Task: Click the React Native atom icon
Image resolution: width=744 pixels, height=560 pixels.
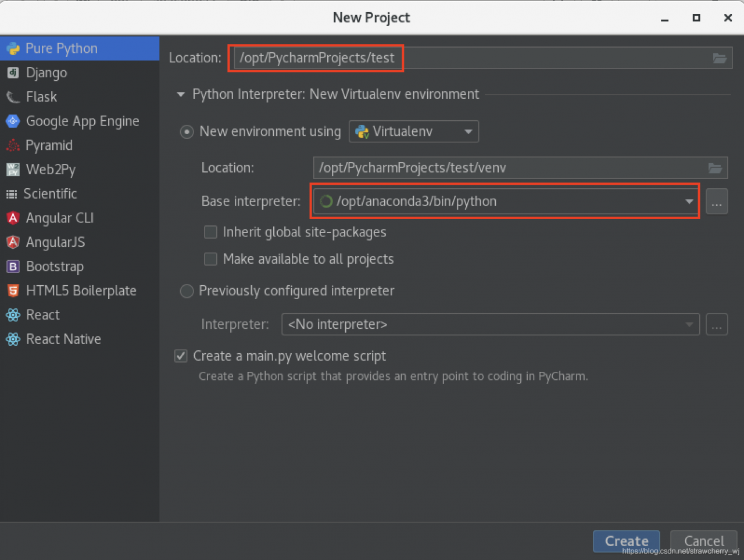Action: pyautogui.click(x=13, y=339)
